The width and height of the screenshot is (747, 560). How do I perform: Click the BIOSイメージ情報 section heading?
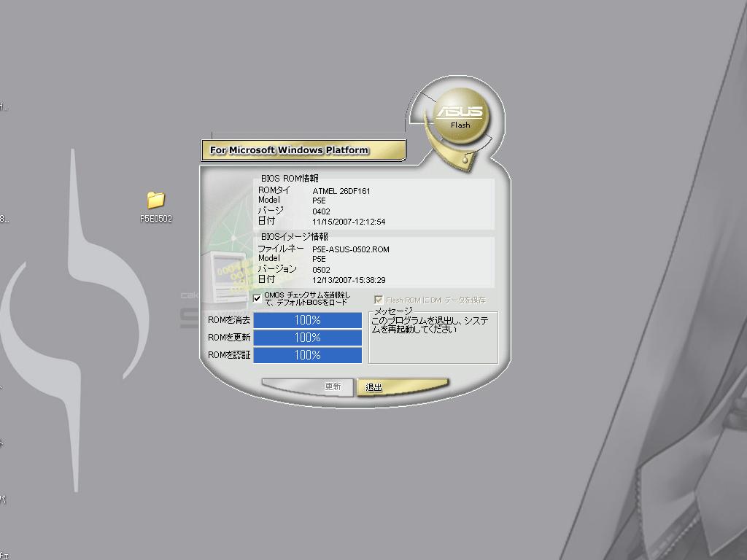295,237
